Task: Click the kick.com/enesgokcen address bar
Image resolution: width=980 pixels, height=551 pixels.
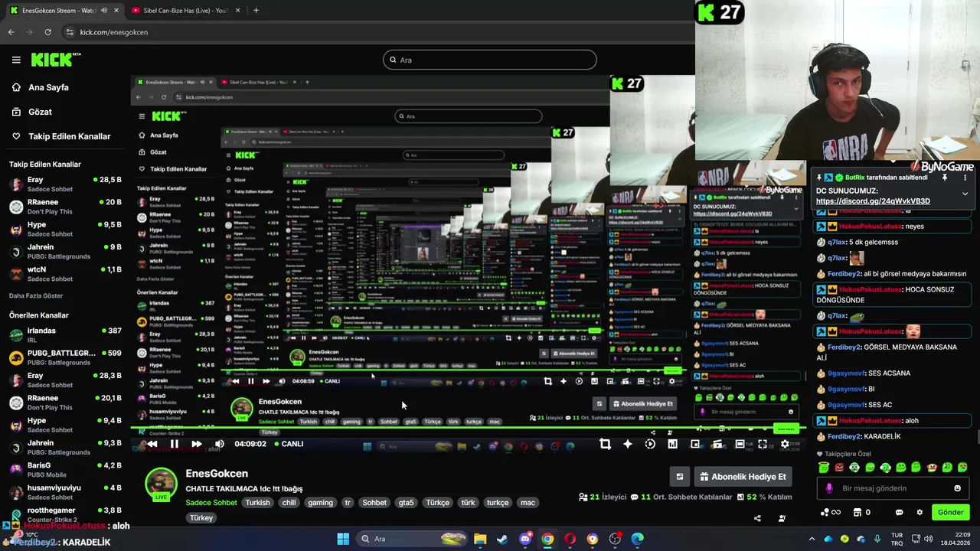Action: coord(375,32)
